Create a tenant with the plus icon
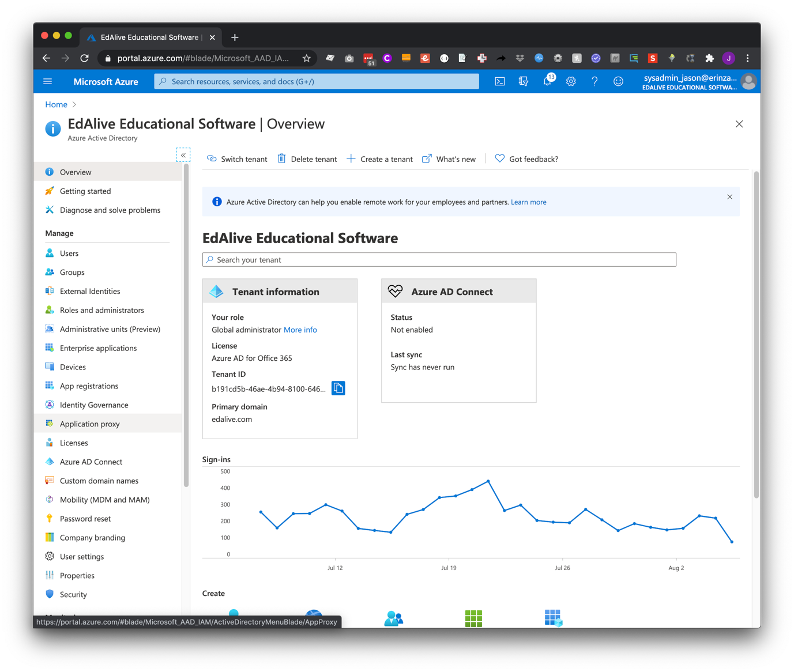The image size is (794, 672). pyautogui.click(x=351, y=158)
